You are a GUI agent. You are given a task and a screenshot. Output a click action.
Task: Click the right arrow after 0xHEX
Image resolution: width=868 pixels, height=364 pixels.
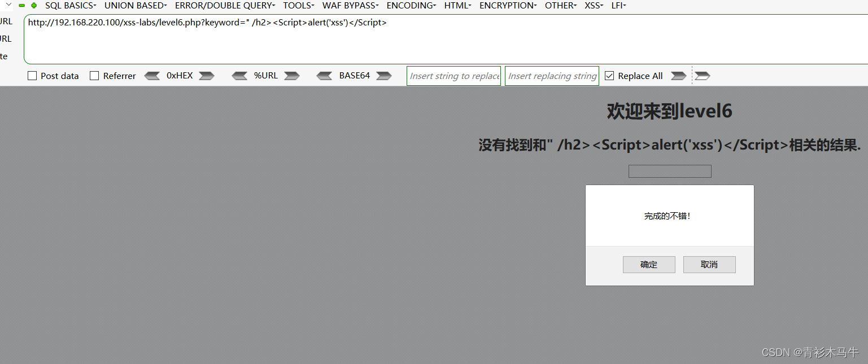click(207, 76)
